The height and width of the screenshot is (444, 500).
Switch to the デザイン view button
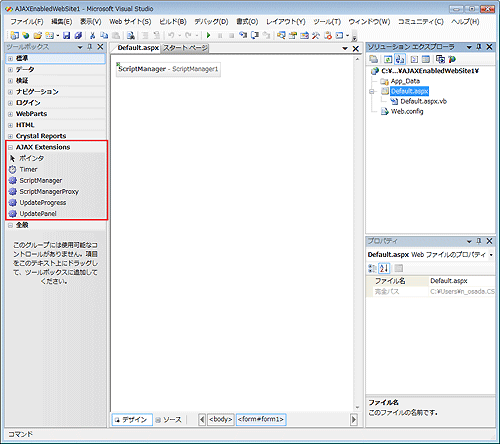(x=132, y=420)
